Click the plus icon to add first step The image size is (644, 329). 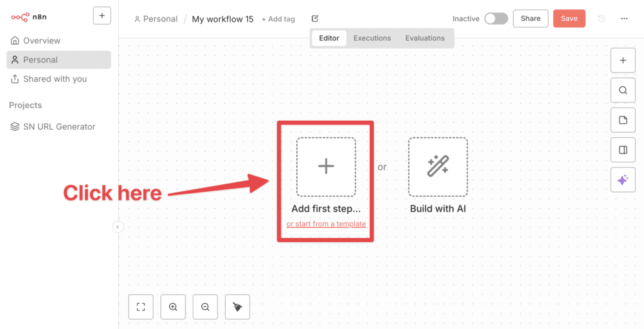click(326, 167)
